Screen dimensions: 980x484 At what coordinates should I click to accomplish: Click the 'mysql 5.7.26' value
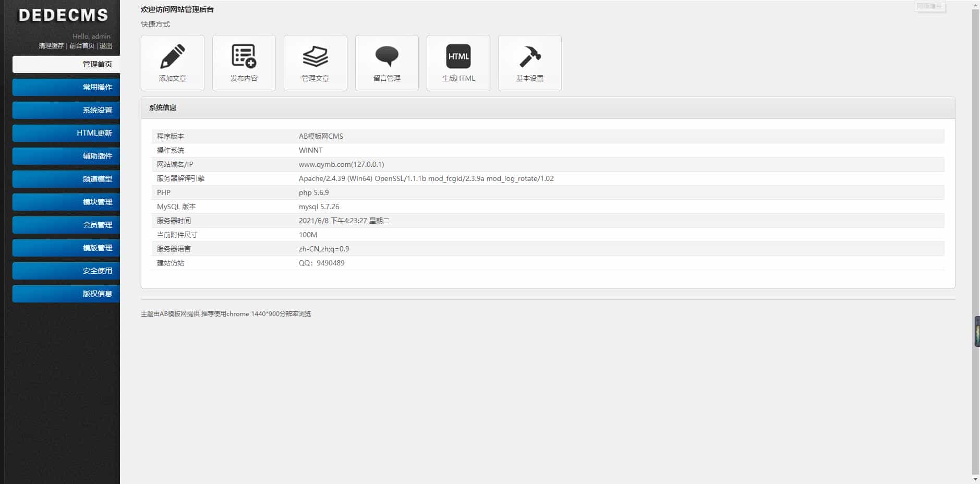[x=319, y=207]
